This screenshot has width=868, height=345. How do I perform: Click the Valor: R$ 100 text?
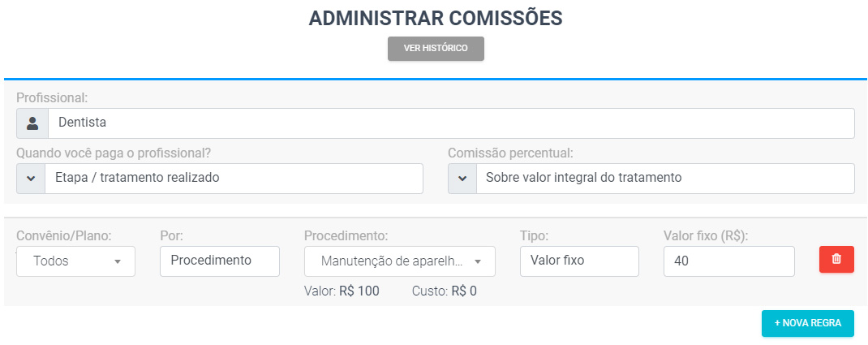[x=342, y=291]
